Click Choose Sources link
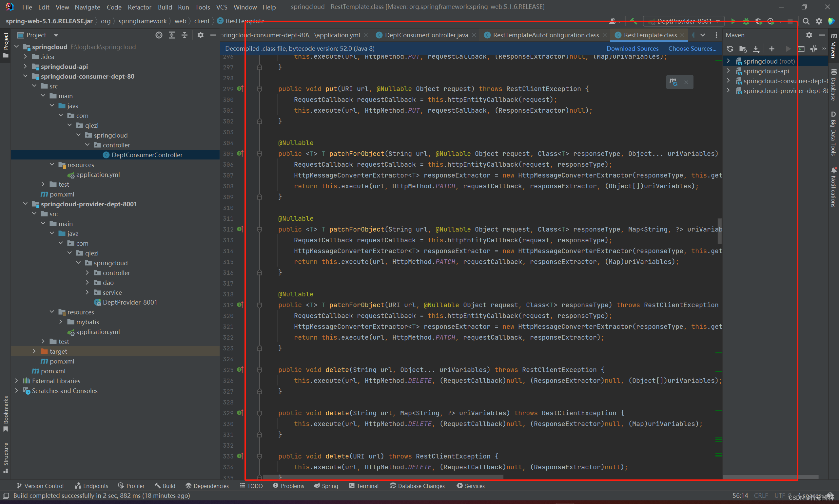The height and width of the screenshot is (504, 839). coord(692,48)
